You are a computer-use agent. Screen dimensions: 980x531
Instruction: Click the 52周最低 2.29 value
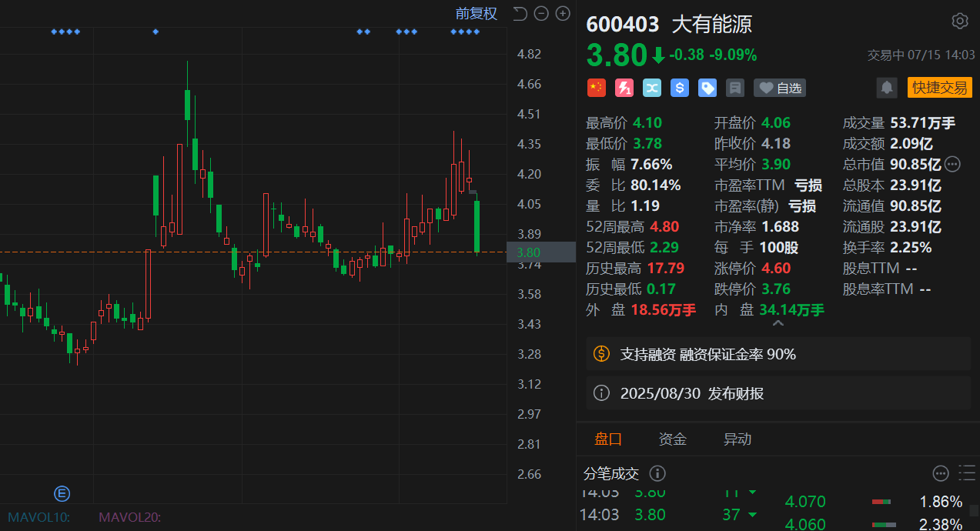[664, 247]
